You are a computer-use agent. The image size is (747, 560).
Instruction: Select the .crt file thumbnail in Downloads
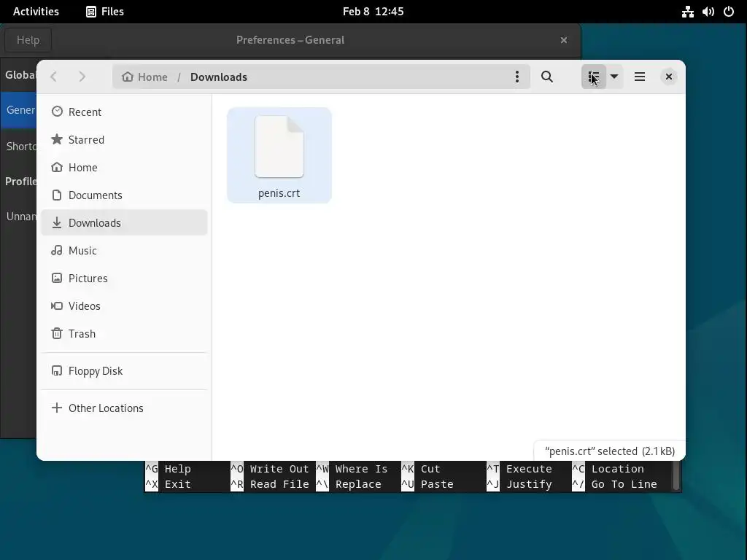click(x=279, y=147)
